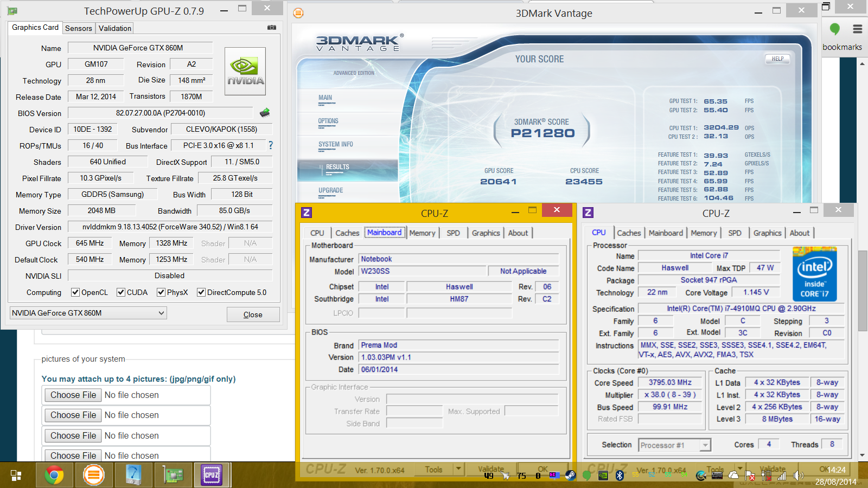Click the OneDrive cloud tray icon

tap(733, 476)
